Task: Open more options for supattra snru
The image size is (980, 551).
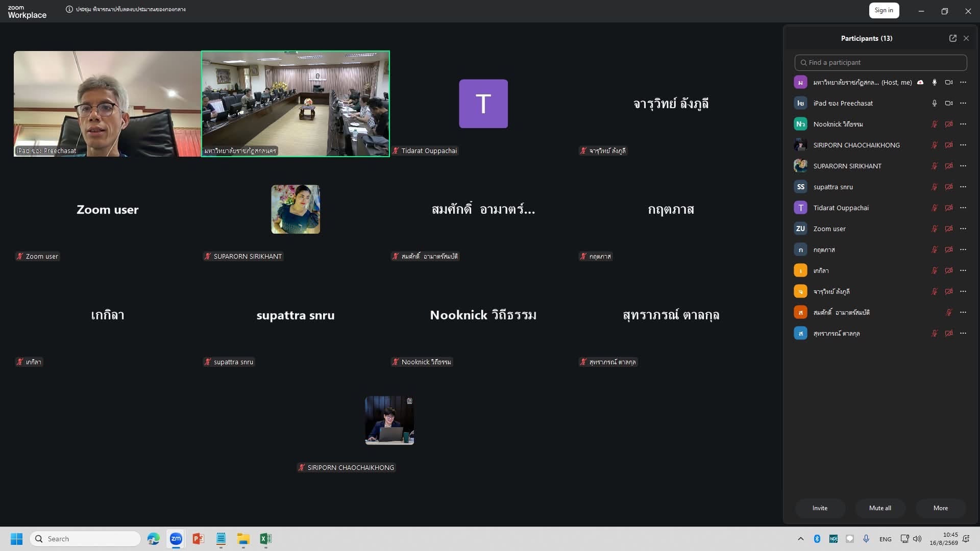Action: pos(963,187)
